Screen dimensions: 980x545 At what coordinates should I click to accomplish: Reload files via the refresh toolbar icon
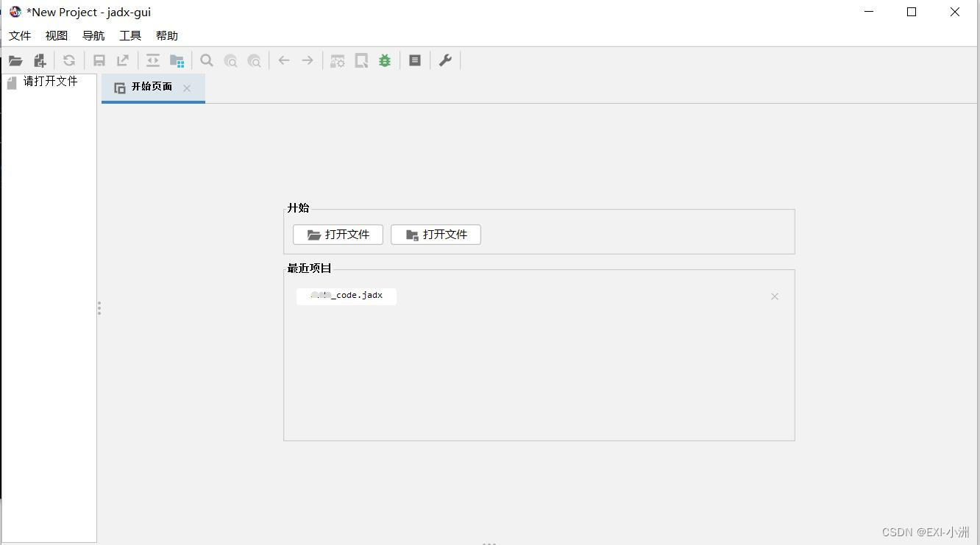(x=69, y=60)
